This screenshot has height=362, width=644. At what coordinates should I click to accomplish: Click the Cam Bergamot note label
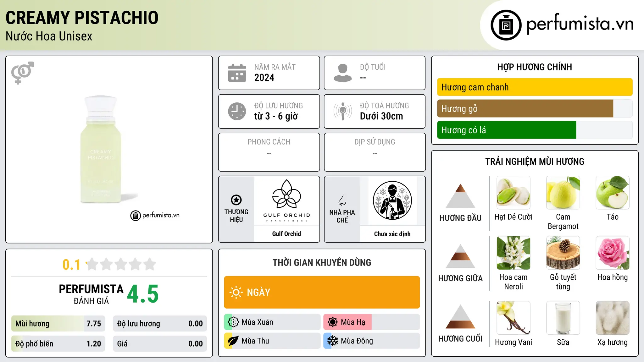pyautogui.click(x=563, y=222)
